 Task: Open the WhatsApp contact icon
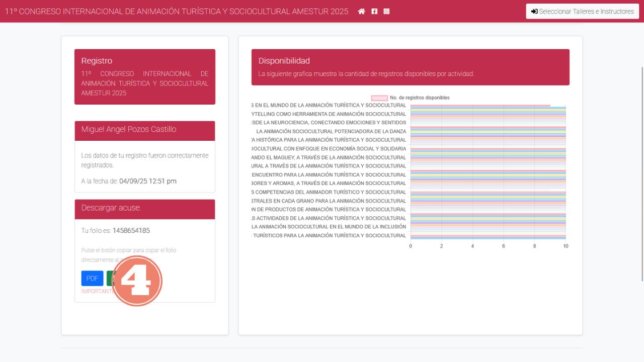pos(386,12)
